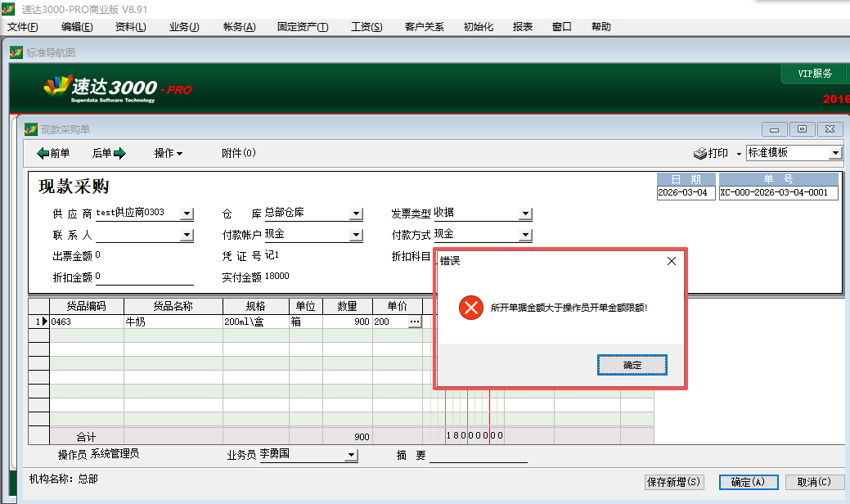Viewport: 850px width, 504px height.
Task: Click the 打印 printer icon
Action: click(x=700, y=153)
